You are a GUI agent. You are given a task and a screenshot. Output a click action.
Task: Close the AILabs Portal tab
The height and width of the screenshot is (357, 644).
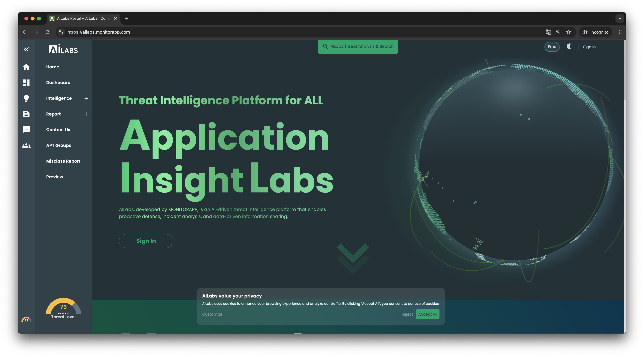click(115, 19)
